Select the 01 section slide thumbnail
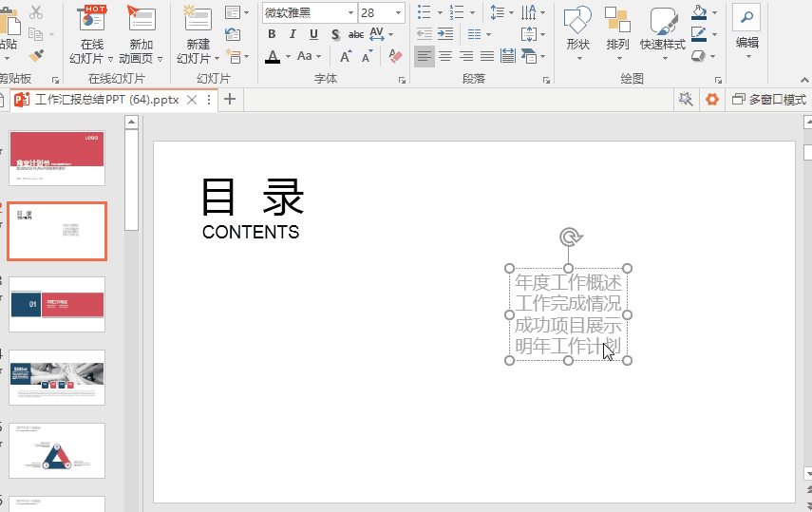Image resolution: width=812 pixels, height=512 pixels. [57, 304]
